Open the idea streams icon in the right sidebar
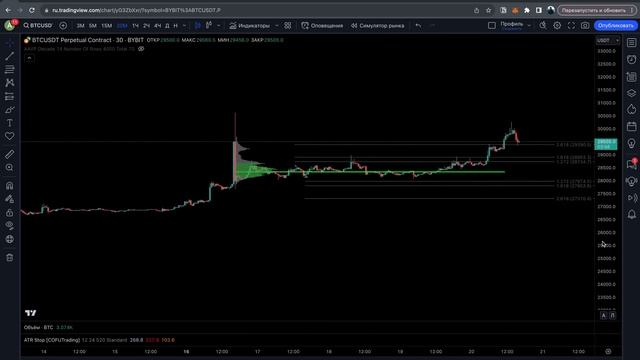This screenshot has width=640, height=360. point(631,181)
